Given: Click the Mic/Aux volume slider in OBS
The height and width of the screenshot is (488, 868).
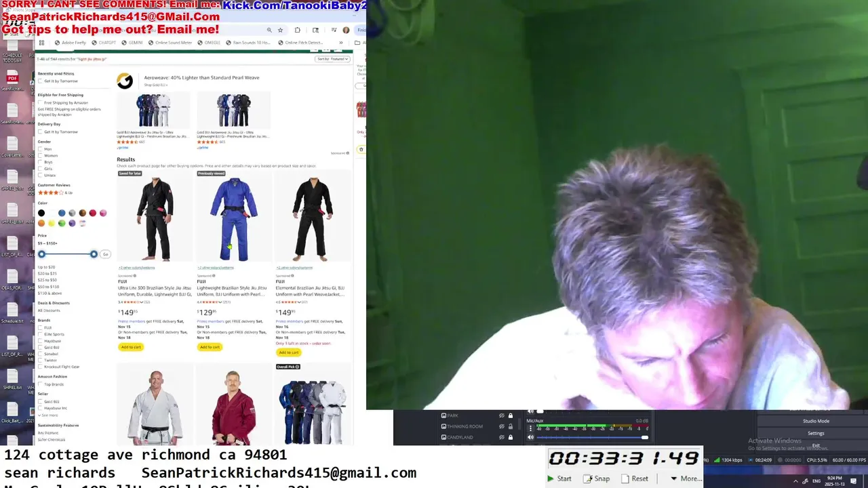Looking at the screenshot, I should click(591, 437).
